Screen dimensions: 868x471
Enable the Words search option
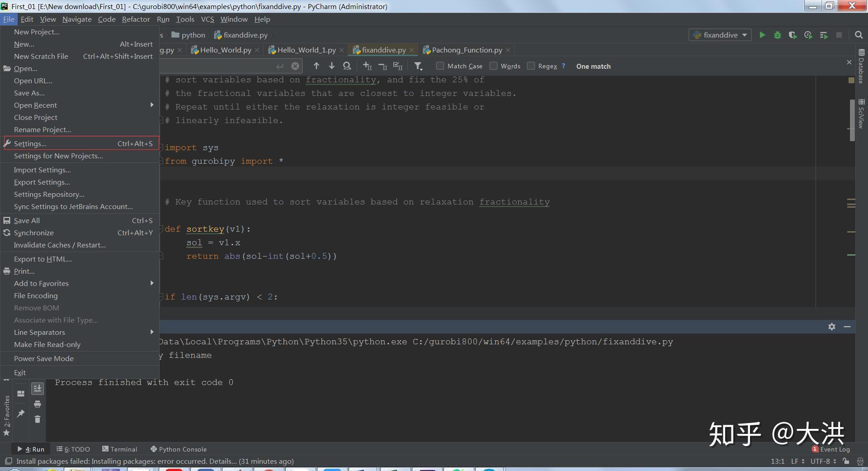[493, 66]
